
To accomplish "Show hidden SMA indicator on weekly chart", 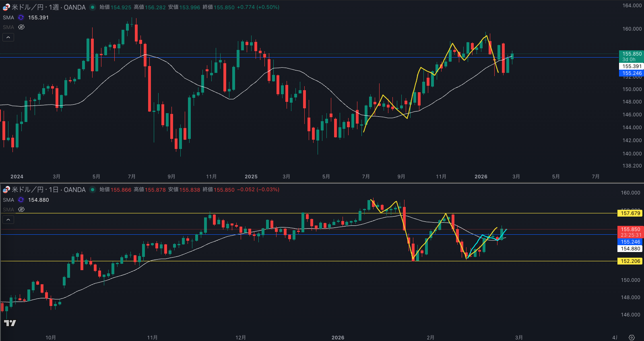I will coord(21,27).
